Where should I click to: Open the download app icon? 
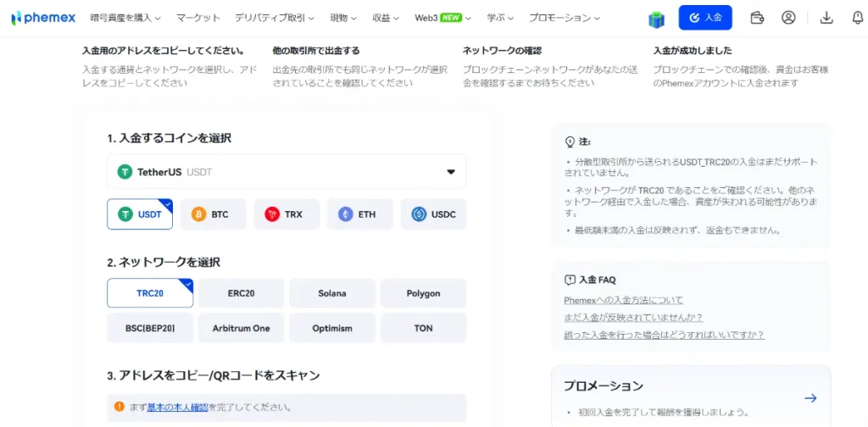826,18
